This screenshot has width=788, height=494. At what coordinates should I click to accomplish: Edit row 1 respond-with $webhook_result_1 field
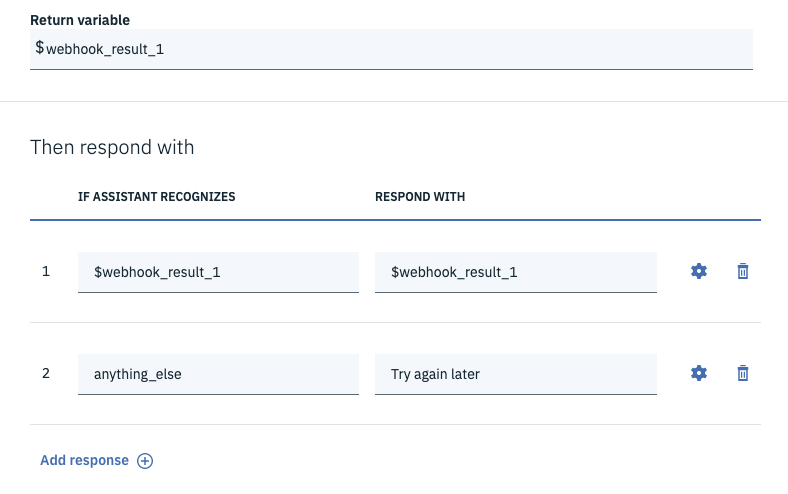[515, 272]
